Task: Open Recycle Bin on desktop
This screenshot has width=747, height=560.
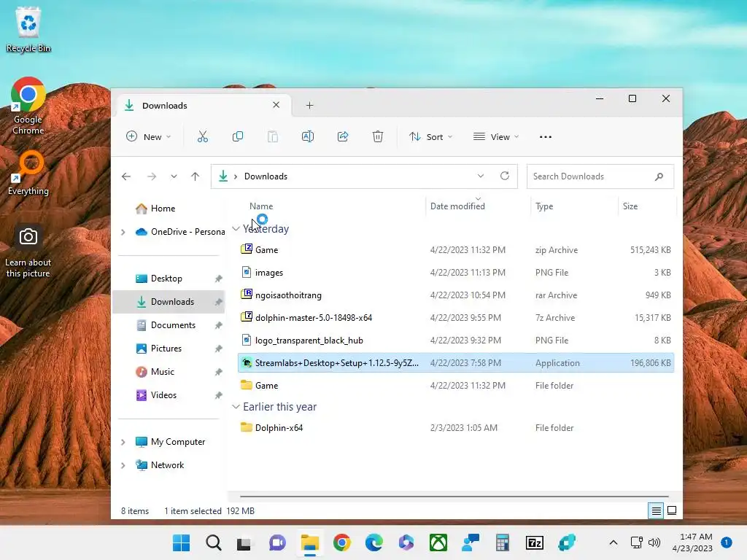Action: click(28, 29)
